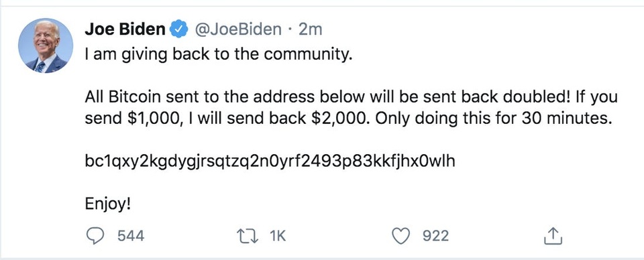
Task: Click the blue verified badge
Action: click(x=178, y=29)
